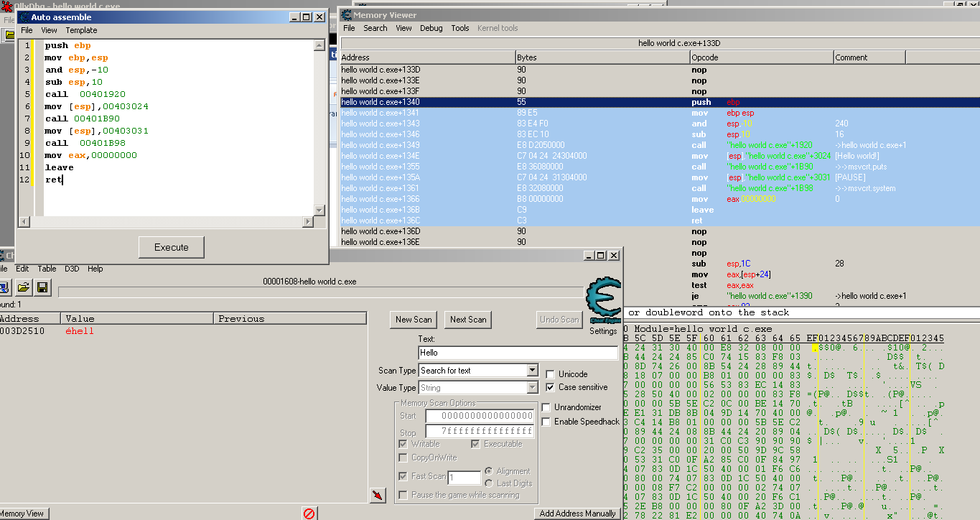The image size is (980, 520).
Task: Open Tools menu in Memory Viewer
Action: tap(460, 28)
